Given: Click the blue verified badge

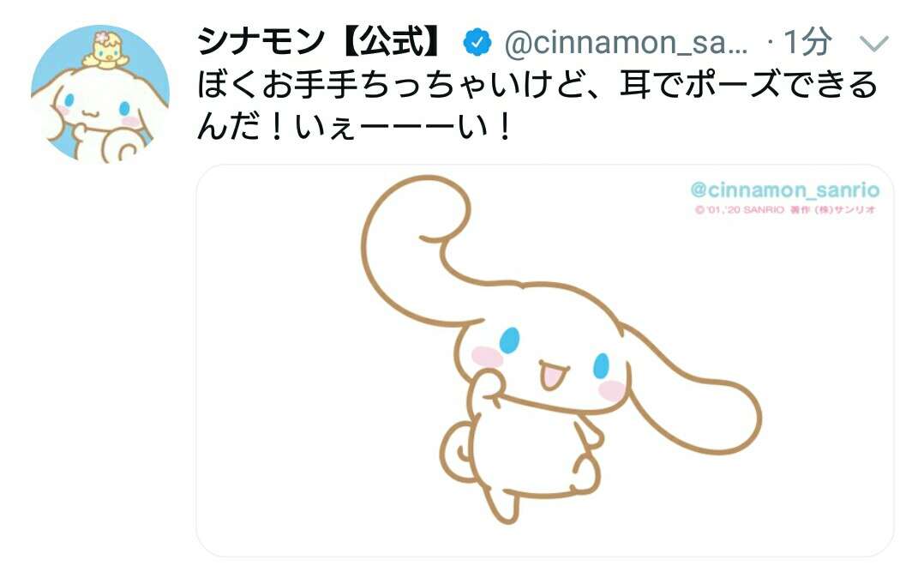Looking at the screenshot, I should [477, 43].
